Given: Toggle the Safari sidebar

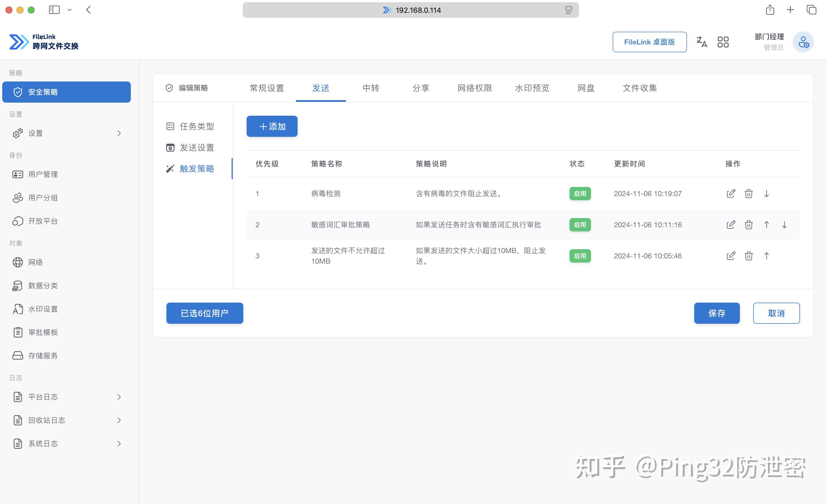Looking at the screenshot, I should [54, 10].
